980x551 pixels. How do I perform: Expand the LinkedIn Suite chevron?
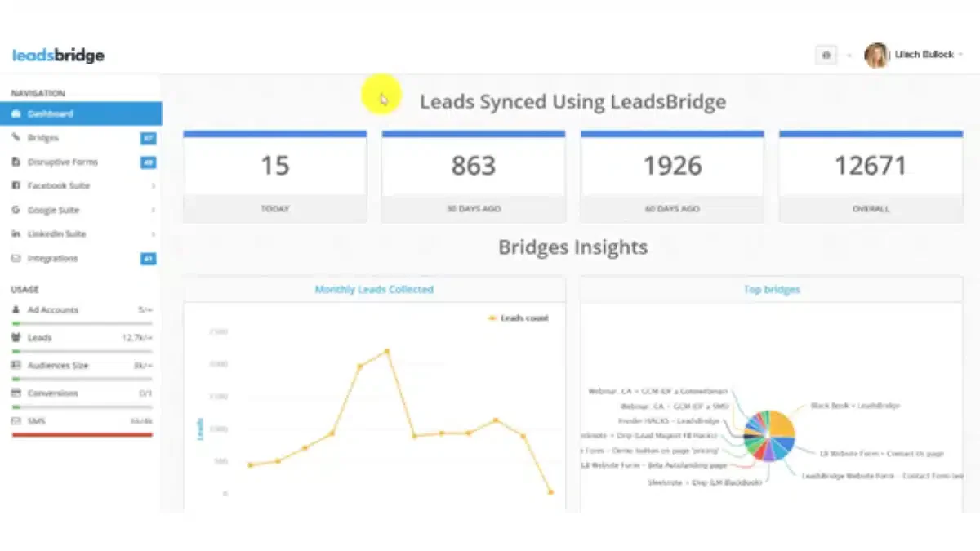pyautogui.click(x=153, y=234)
